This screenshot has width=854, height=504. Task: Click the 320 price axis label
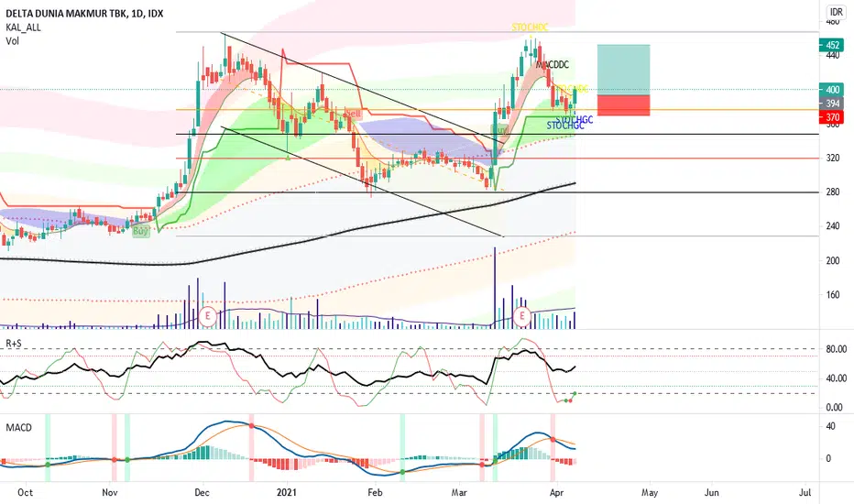point(832,158)
